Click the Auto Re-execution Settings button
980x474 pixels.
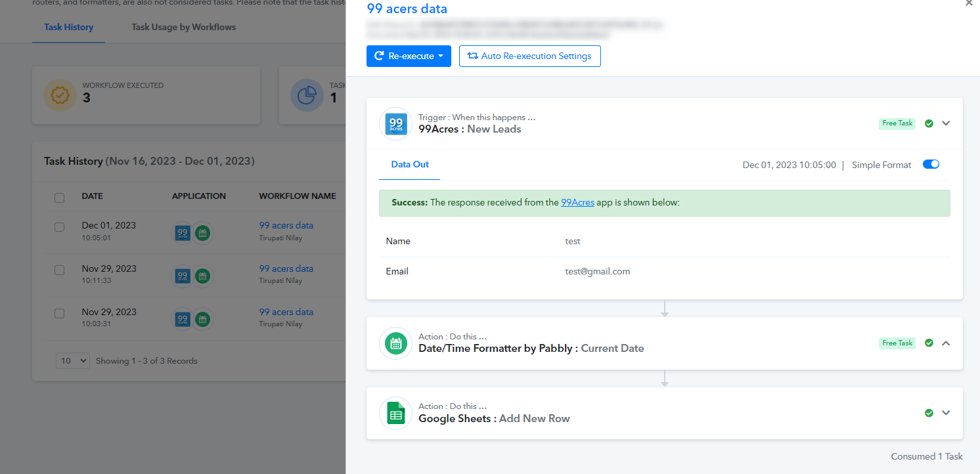(x=530, y=56)
